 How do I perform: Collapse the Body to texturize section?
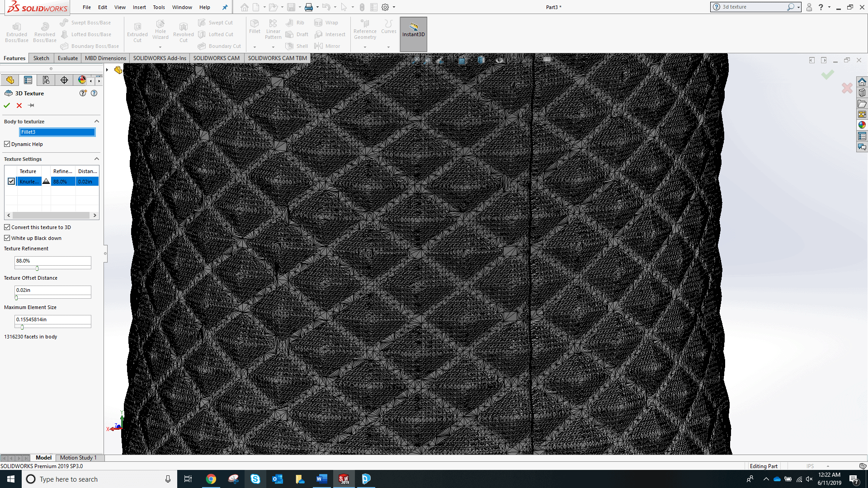point(96,122)
